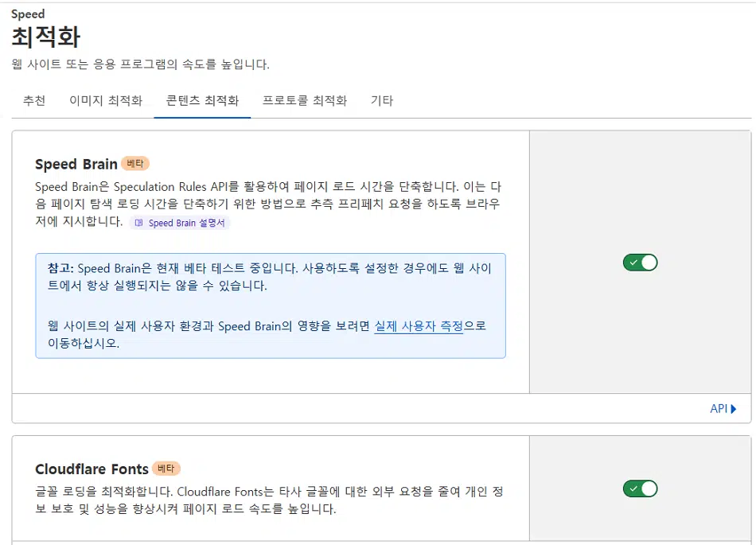Click the API arrow triangle icon
The height and width of the screenshot is (545, 756).
pyautogui.click(x=734, y=409)
